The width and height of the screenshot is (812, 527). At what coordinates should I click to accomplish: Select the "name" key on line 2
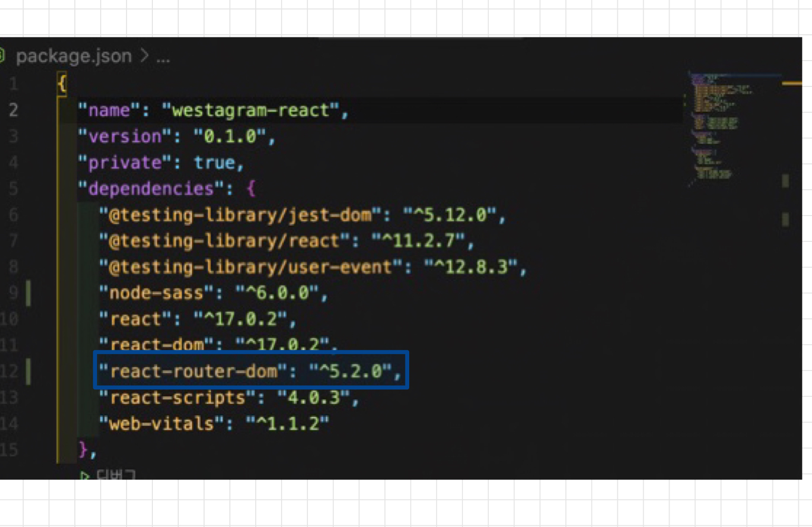pyautogui.click(x=109, y=110)
